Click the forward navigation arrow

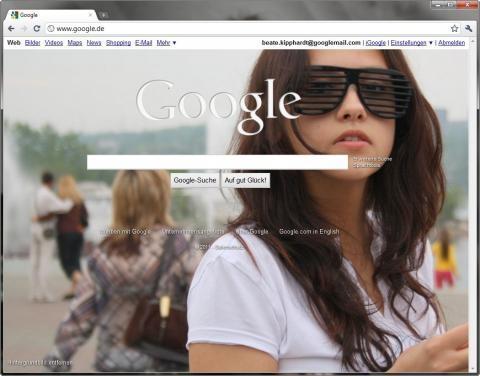coord(24,29)
